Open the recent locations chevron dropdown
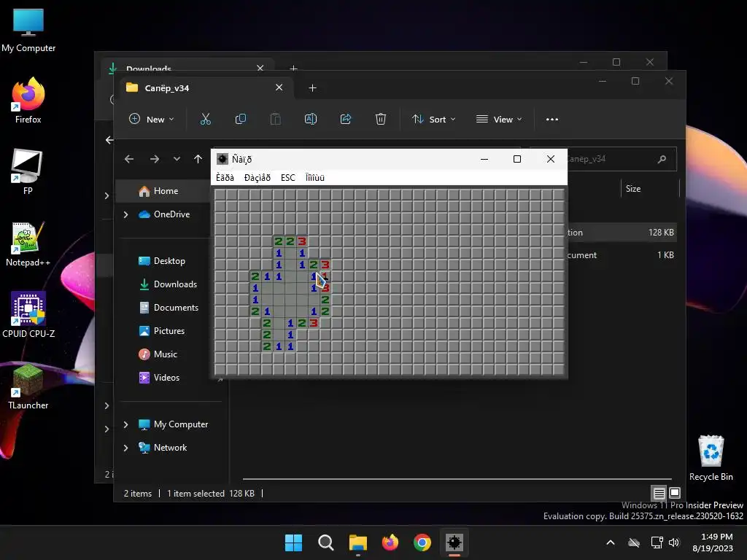This screenshot has height=560, width=747. click(x=177, y=159)
